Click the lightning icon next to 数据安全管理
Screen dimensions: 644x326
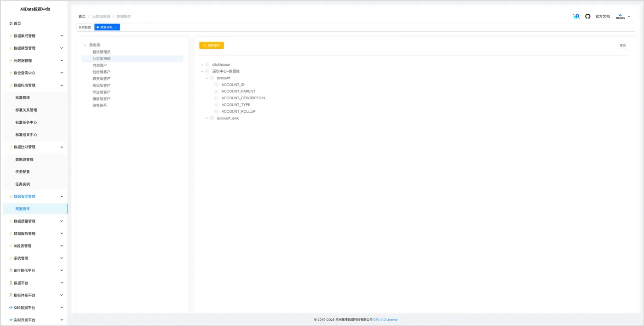click(x=11, y=196)
